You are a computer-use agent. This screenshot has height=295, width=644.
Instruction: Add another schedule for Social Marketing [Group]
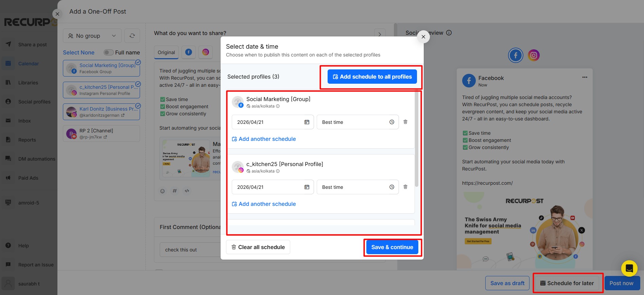[264, 139]
